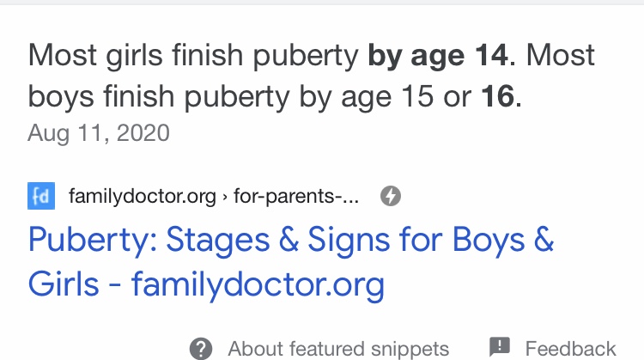Viewport: 644px width, 360px height.
Task: Open About featured snippets
Action: 338,349
